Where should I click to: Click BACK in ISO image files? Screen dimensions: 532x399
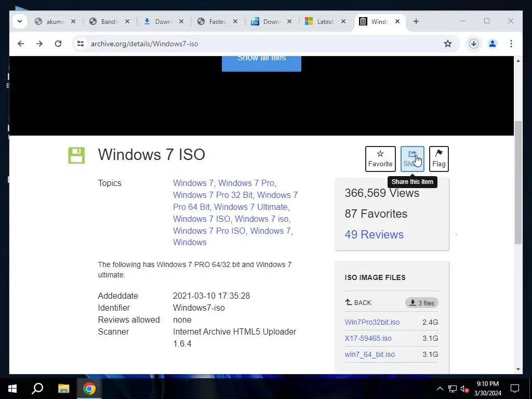point(358,303)
